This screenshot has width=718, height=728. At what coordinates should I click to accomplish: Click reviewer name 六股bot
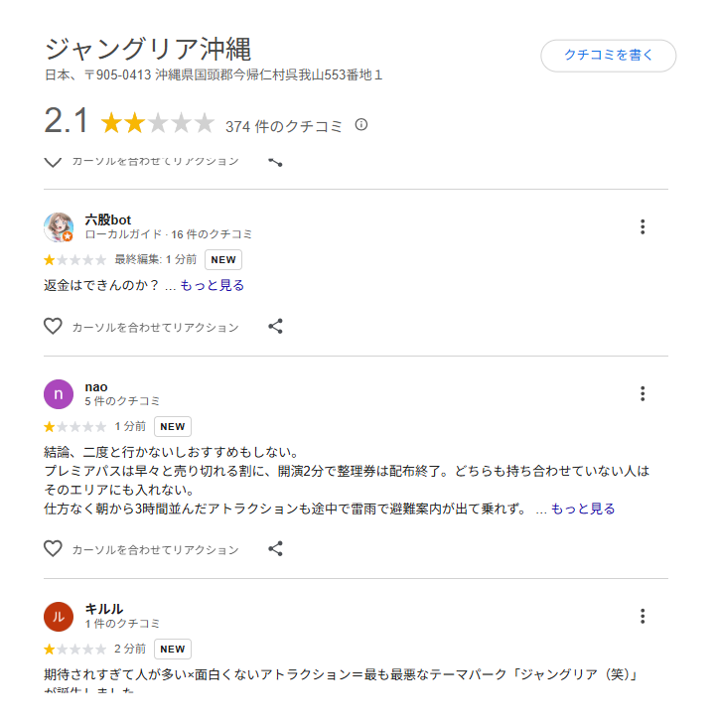coord(107,219)
